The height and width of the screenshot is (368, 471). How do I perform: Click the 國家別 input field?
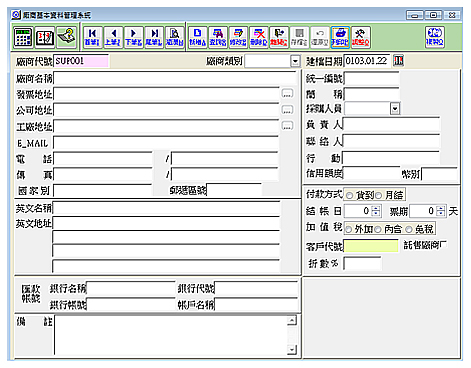click(x=103, y=190)
